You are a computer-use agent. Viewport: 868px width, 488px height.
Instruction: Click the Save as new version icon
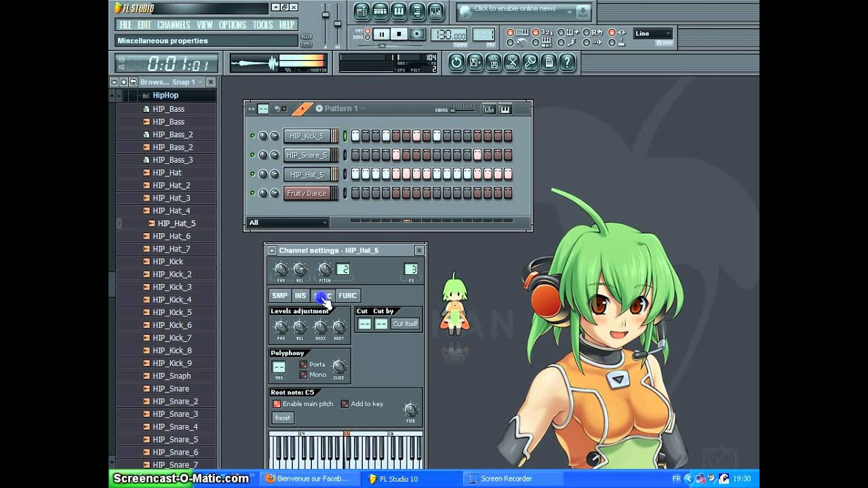(475, 63)
